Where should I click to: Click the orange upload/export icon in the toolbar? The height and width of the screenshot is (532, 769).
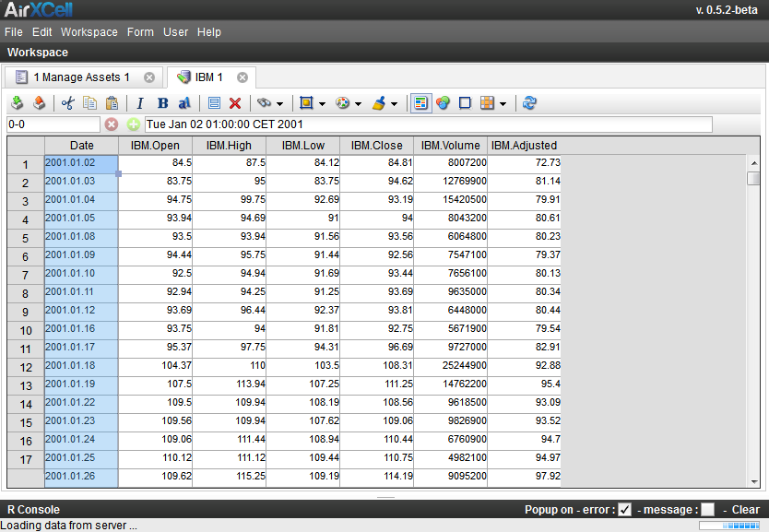click(40, 103)
